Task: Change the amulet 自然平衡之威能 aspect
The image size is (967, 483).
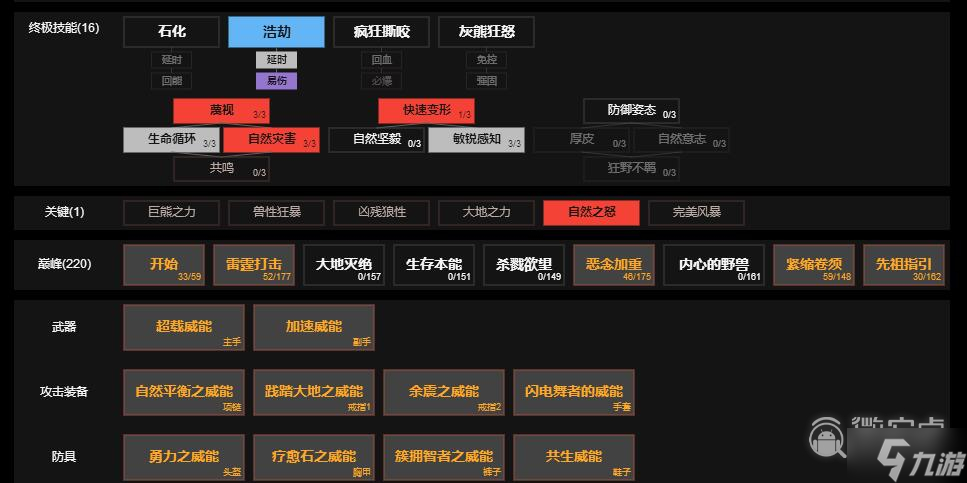Action: 184,392
